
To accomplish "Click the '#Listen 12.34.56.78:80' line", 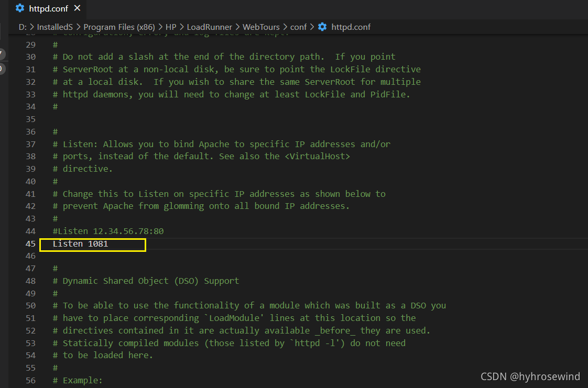I will tap(108, 231).
